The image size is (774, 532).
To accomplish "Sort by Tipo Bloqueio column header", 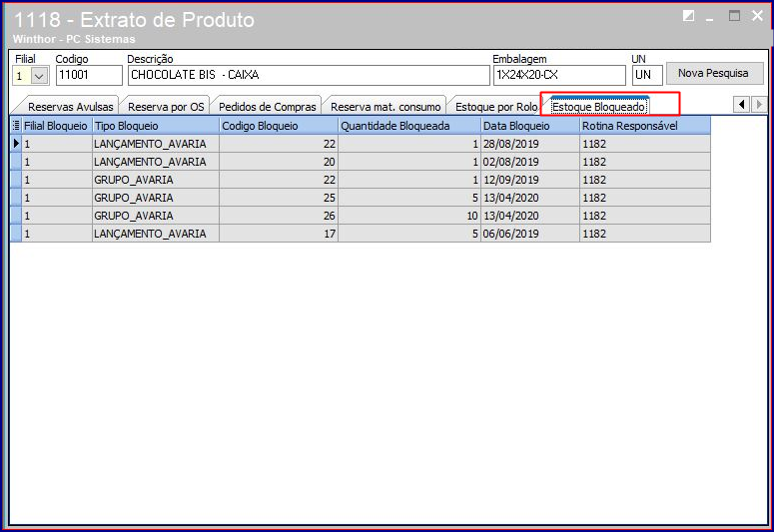I will 156,126.
